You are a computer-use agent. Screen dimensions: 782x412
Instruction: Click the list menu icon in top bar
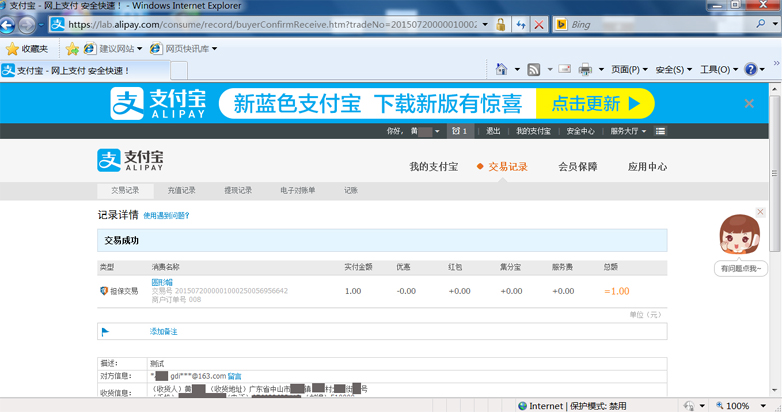click(660, 131)
